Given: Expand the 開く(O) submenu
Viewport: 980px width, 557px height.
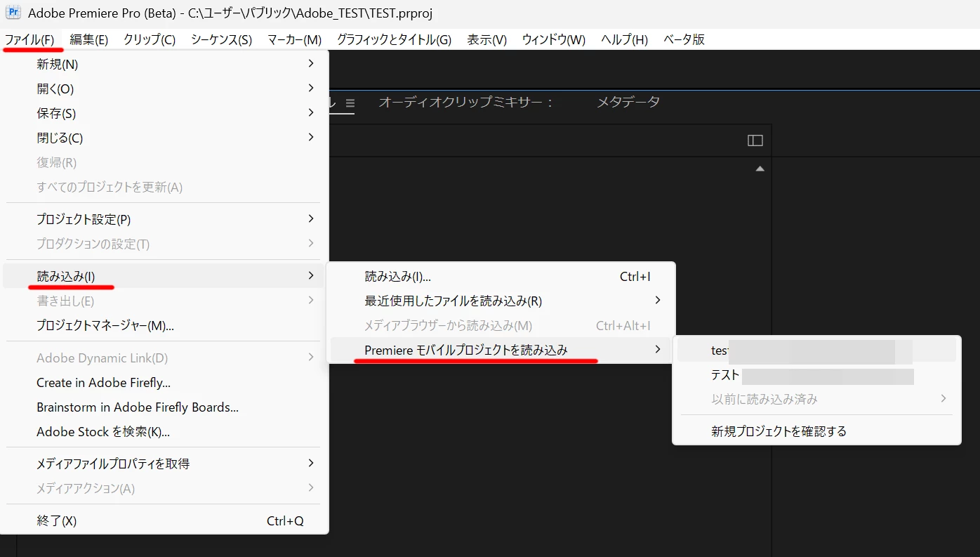Looking at the screenshot, I should click(x=164, y=89).
